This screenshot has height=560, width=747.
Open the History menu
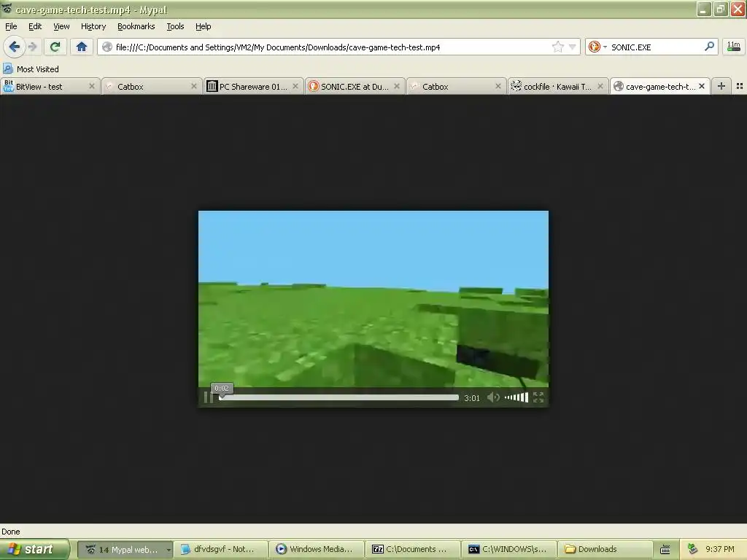[93, 26]
